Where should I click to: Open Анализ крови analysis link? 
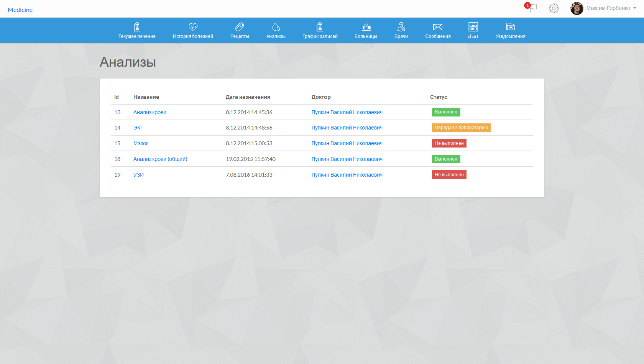pos(150,112)
